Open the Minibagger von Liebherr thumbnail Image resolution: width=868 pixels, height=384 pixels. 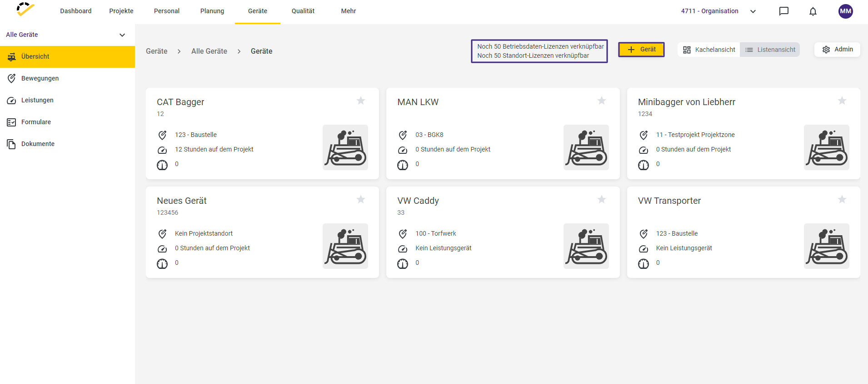coord(827,147)
